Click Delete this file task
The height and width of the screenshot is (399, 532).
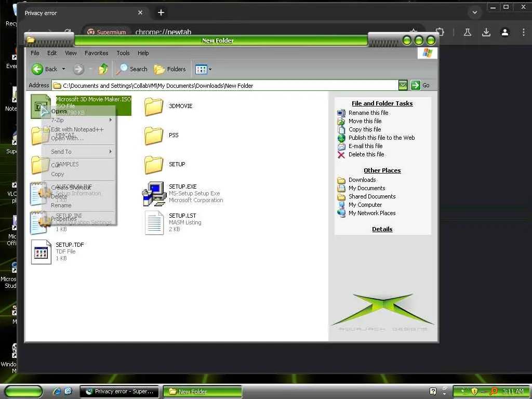pyautogui.click(x=366, y=154)
